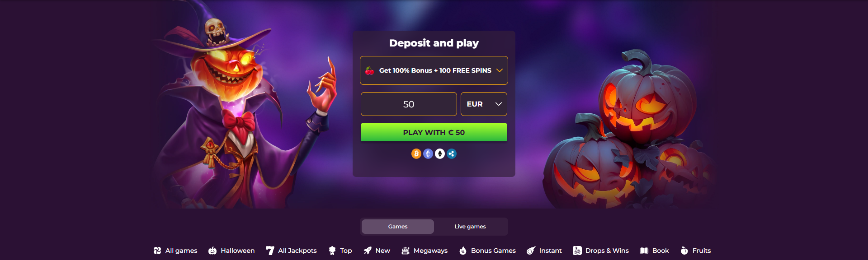
Task: Select the All games menu item
Action: (x=175, y=251)
